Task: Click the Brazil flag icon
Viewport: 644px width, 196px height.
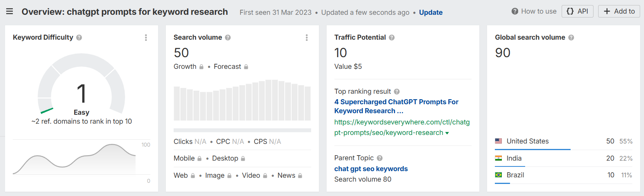Action: coord(498,175)
